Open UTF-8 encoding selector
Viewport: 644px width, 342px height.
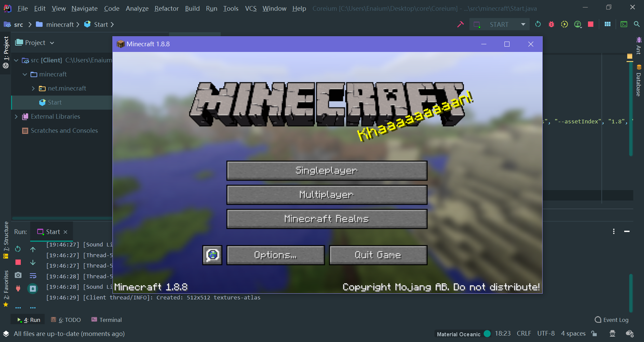point(546,334)
